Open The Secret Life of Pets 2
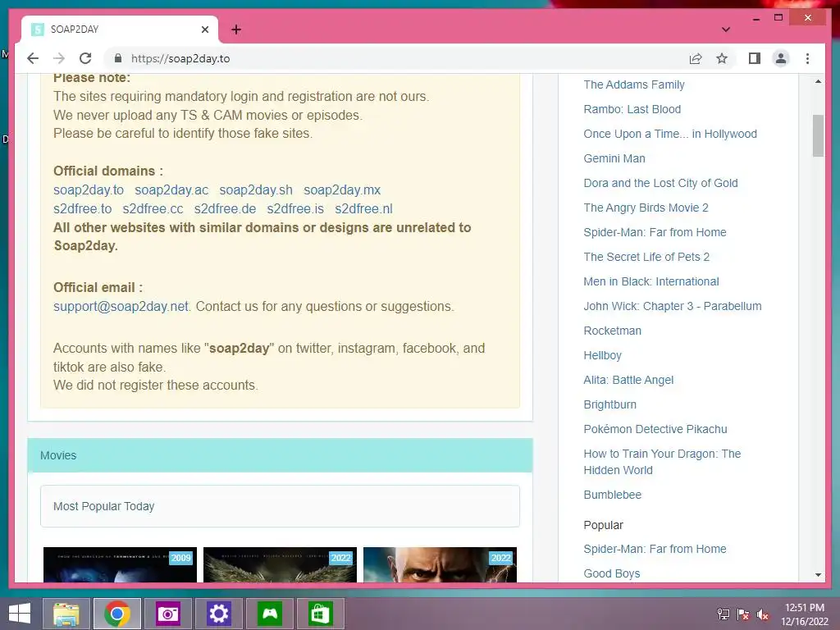Viewport: 840px width, 630px height. (646, 257)
